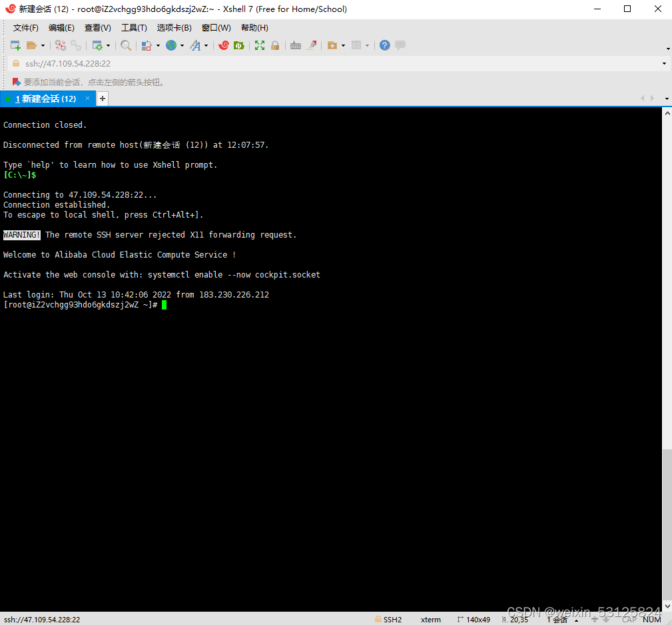
Task: Open the 窗口(W) menu
Action: (216, 28)
